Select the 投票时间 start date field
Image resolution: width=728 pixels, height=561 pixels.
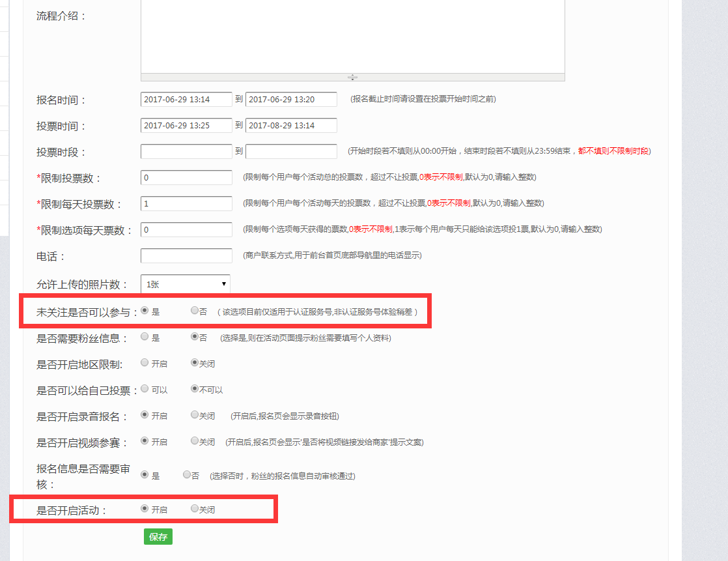click(x=186, y=125)
